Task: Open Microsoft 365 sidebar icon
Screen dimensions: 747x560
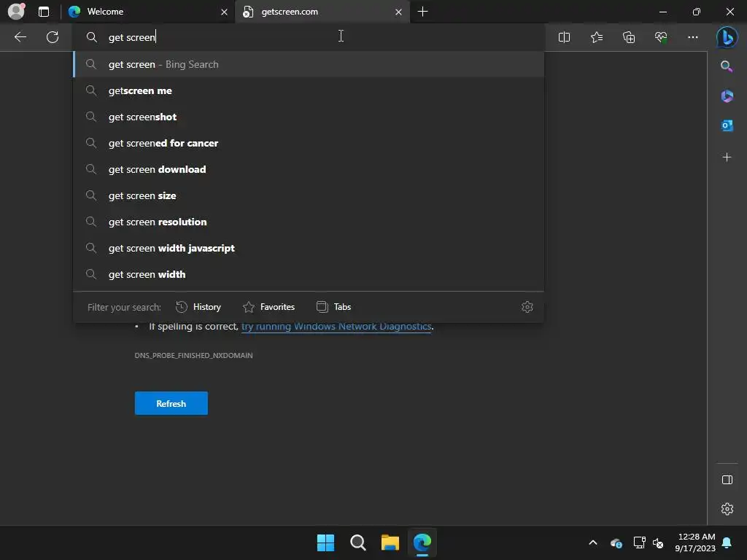Action: [727, 96]
